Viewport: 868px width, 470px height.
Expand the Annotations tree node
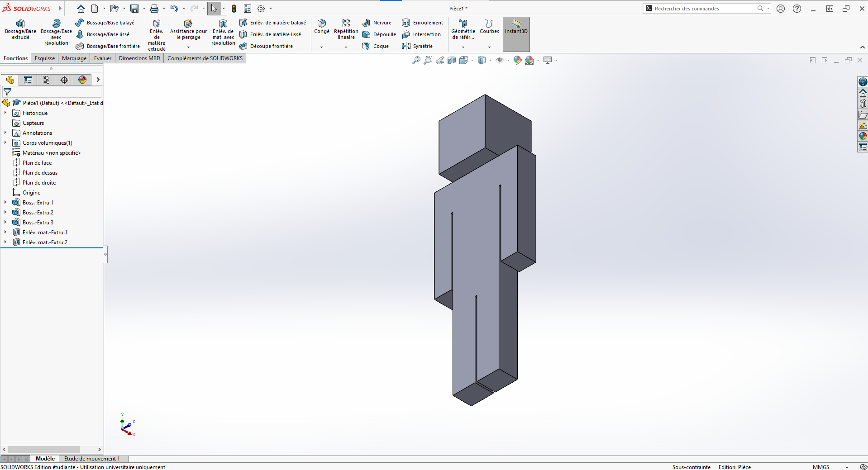pyautogui.click(x=5, y=133)
